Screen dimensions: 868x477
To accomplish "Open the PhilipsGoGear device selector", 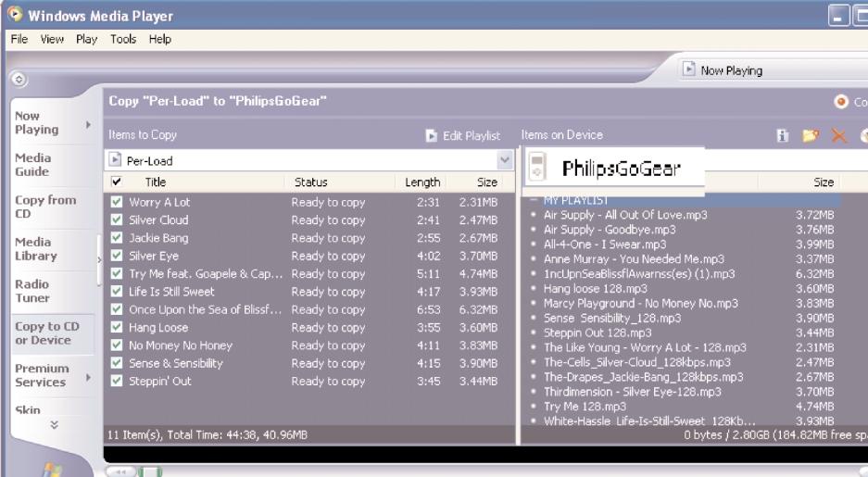I will (614, 168).
